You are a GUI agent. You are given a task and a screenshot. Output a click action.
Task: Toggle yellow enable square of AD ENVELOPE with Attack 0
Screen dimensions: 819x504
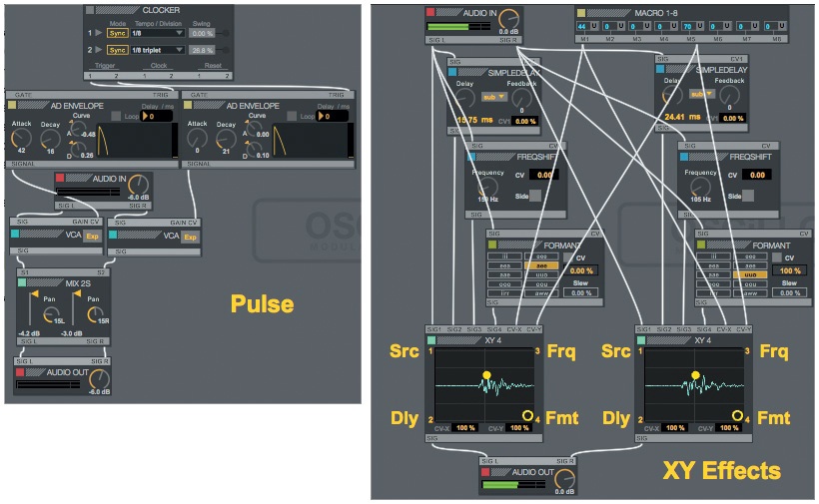pyautogui.click(x=188, y=106)
